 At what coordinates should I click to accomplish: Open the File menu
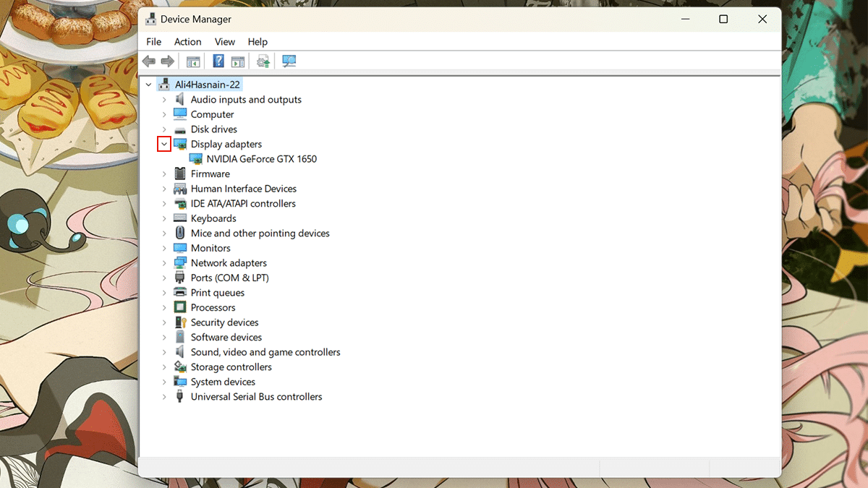(x=153, y=42)
